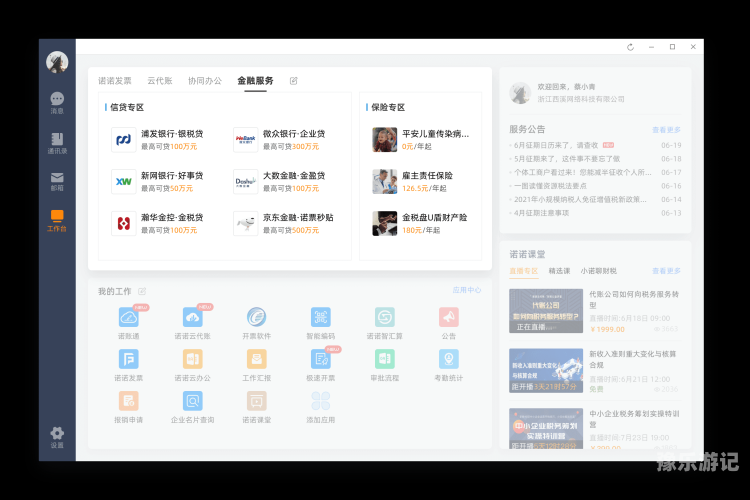Click 查看更多 in 服务公告

[x=666, y=130]
